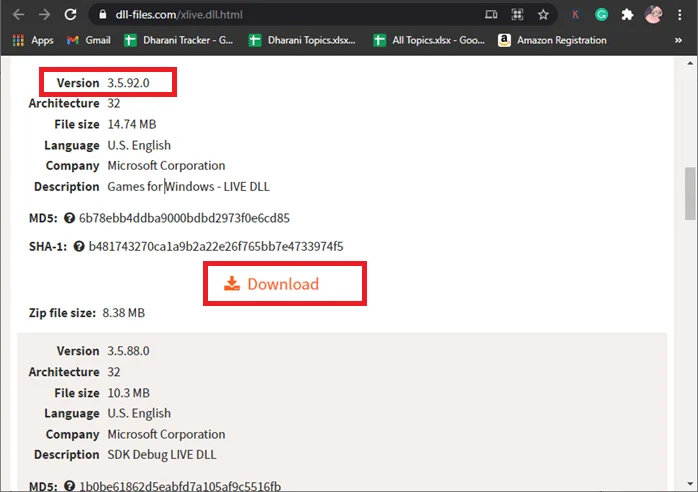Show the SHA-1 help question icon
Image resolution: width=698 pixels, height=492 pixels.
79,246
